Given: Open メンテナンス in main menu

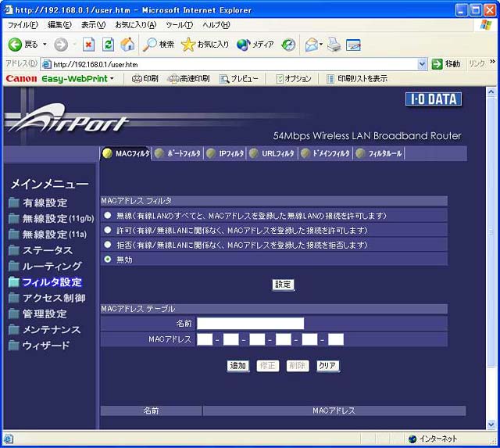Looking at the screenshot, I should click(x=45, y=330).
